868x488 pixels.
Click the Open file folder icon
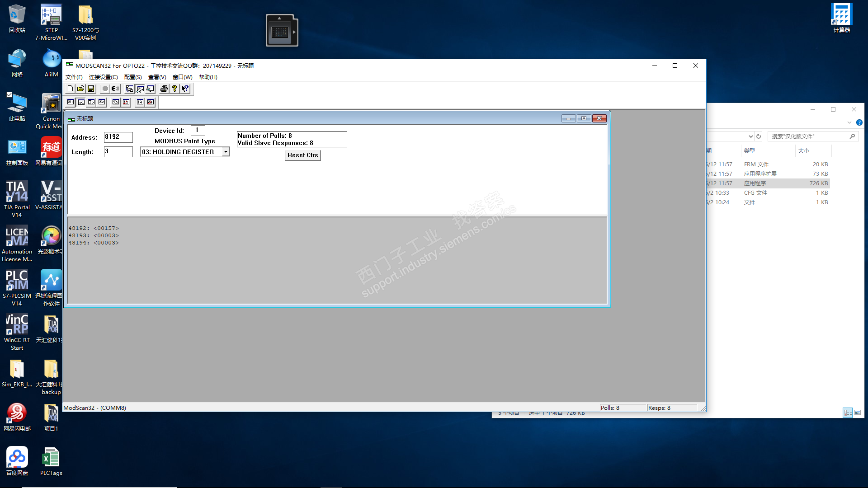pos(80,89)
